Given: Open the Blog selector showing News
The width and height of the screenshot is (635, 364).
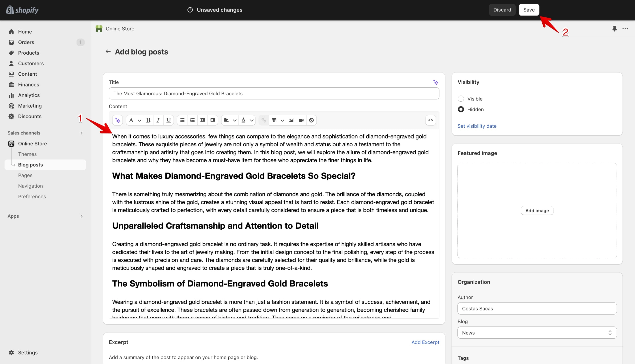Looking at the screenshot, I should pyautogui.click(x=537, y=333).
